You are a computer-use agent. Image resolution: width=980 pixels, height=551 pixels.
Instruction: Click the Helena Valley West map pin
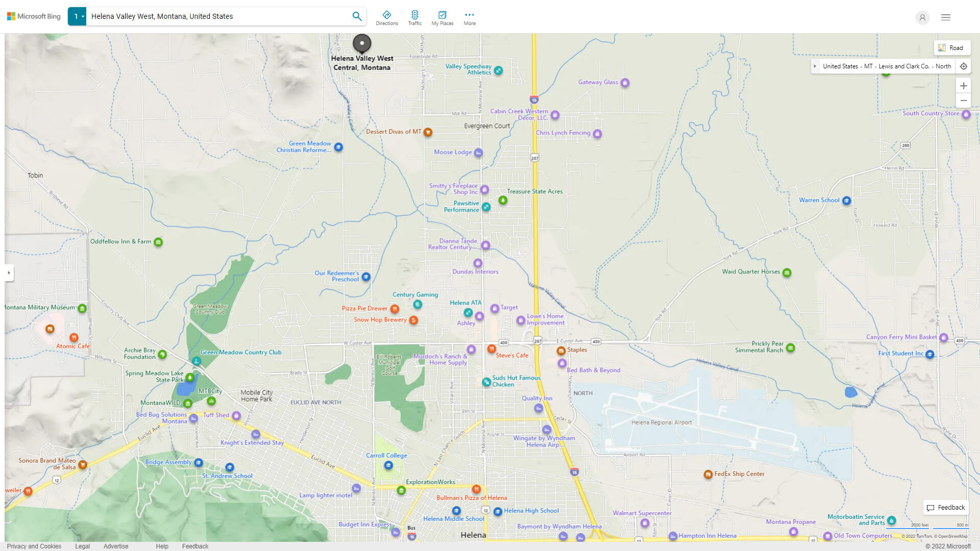point(362,43)
